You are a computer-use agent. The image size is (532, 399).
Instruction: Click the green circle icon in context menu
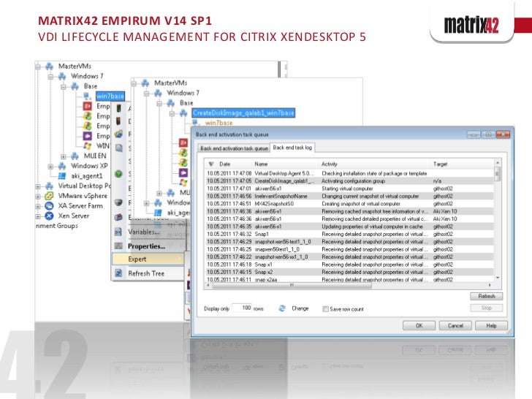coord(118,174)
